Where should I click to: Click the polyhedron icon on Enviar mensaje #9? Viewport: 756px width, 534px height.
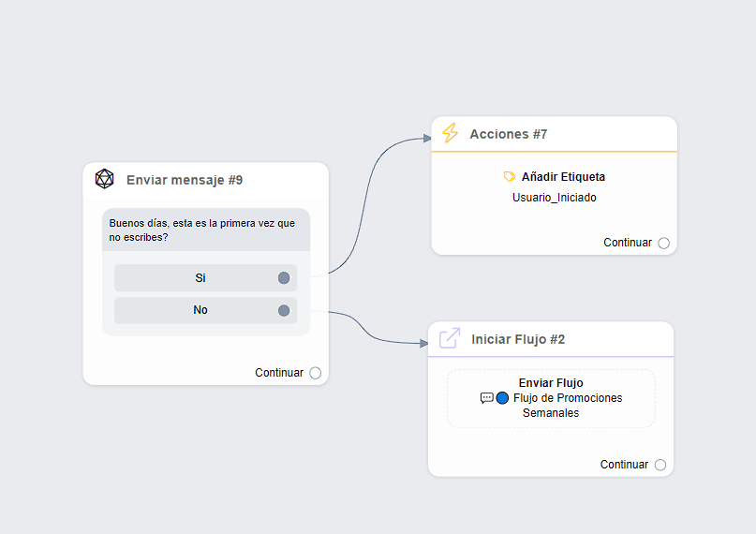click(x=104, y=179)
